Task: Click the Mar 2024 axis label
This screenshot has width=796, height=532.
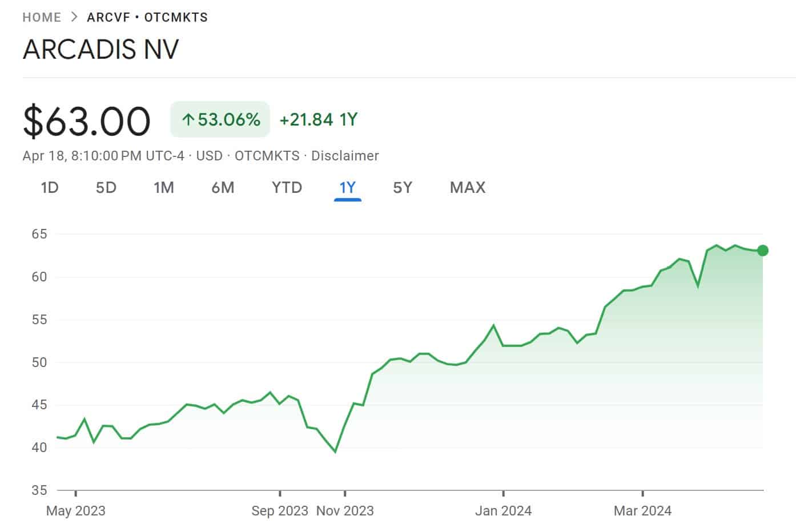Action: tap(642, 510)
